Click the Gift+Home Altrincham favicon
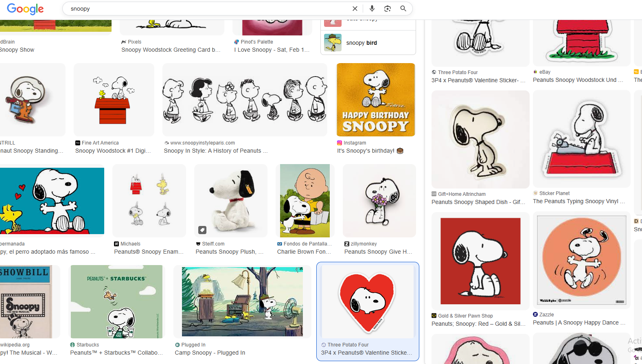This screenshot has width=642, height=364. pyautogui.click(x=434, y=194)
